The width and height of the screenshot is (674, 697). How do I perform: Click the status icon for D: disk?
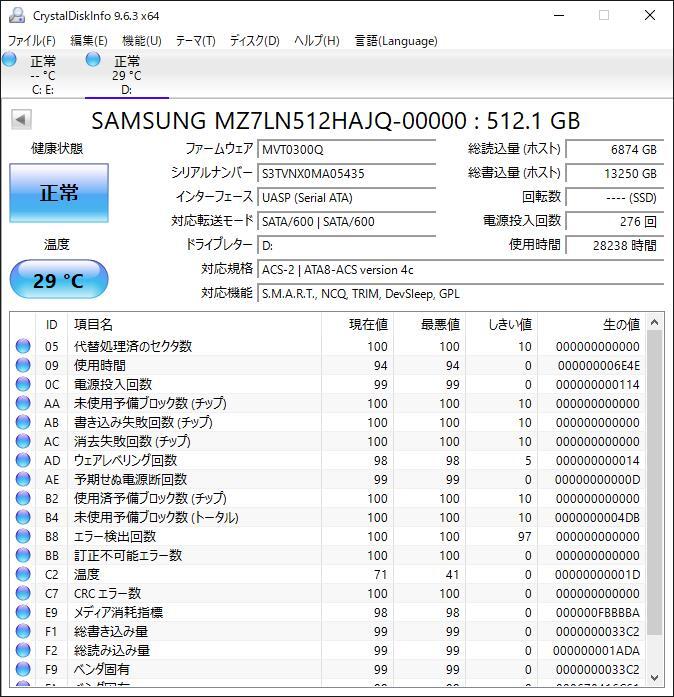[x=93, y=60]
